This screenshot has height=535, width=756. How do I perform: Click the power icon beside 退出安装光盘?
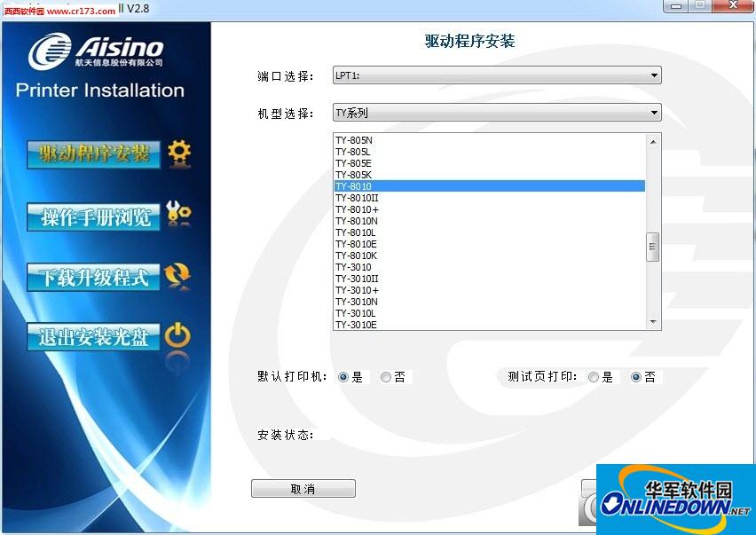pyautogui.click(x=177, y=335)
